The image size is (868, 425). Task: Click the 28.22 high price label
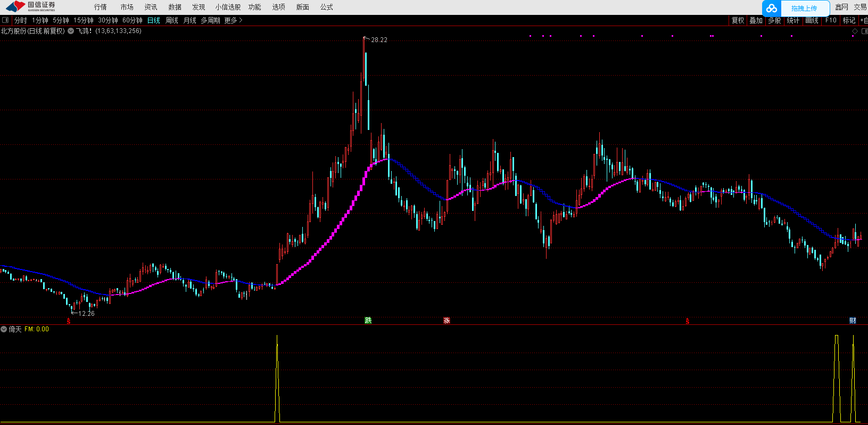379,40
